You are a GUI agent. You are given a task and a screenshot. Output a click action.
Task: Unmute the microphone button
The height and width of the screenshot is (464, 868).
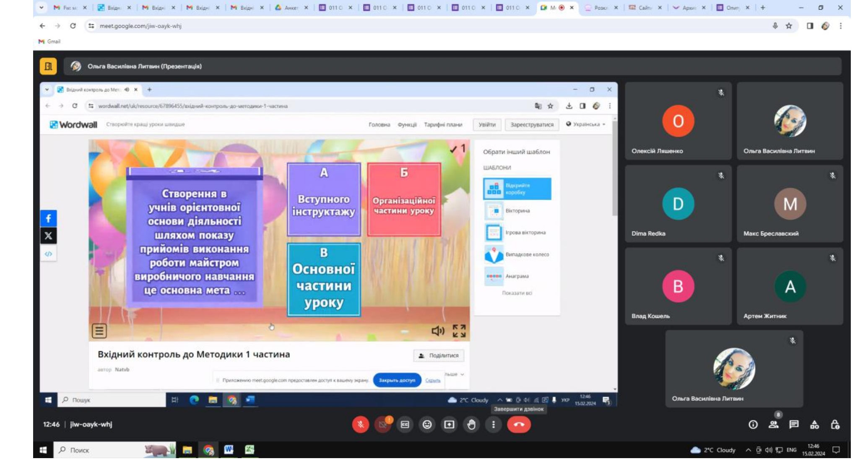click(360, 425)
